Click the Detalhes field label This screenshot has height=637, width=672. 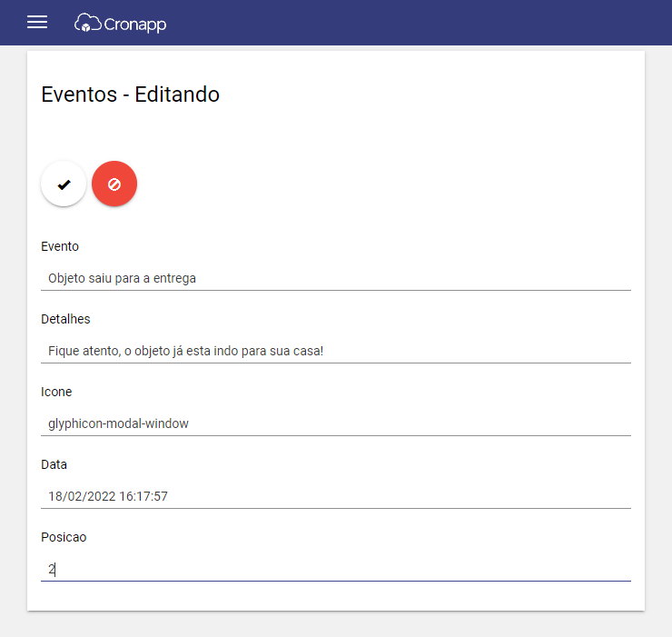65,319
